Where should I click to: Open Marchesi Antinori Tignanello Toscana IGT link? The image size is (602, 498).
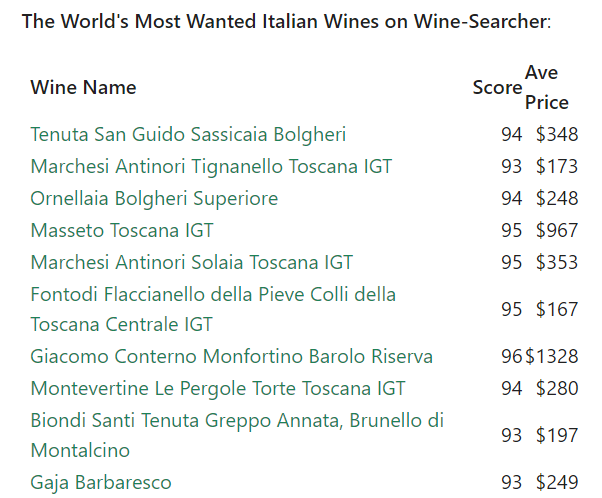tap(211, 167)
